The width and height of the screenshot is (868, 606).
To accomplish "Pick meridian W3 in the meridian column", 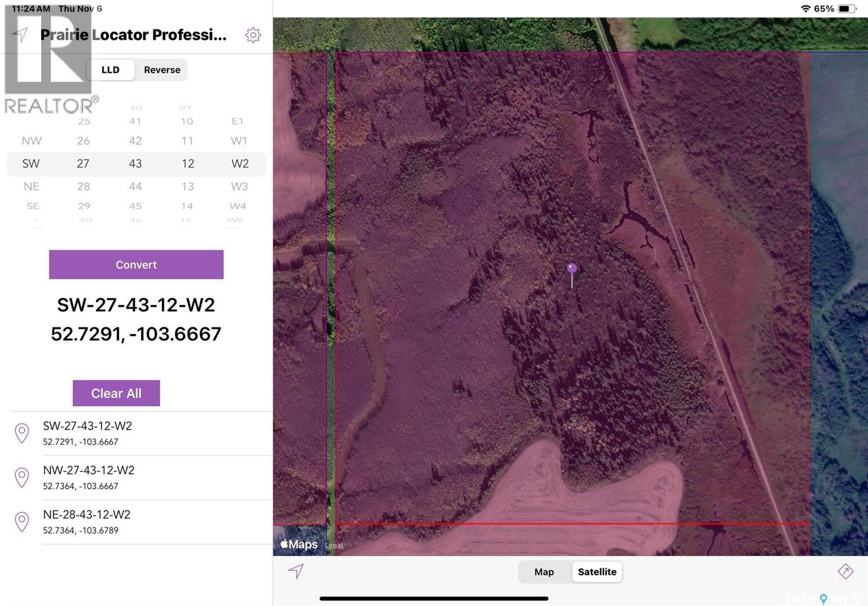I will [239, 186].
